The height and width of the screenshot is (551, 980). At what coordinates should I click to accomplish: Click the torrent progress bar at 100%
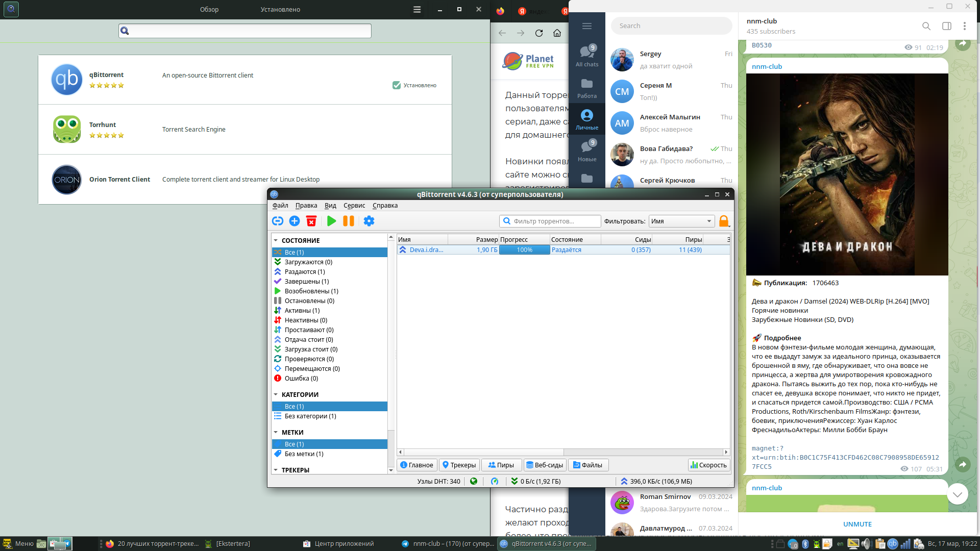point(524,249)
